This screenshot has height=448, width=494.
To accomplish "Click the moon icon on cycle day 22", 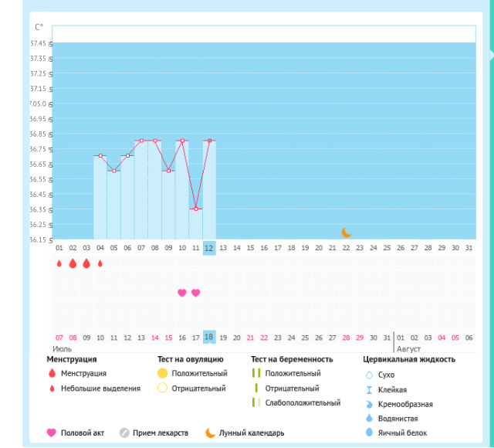I will click(x=347, y=232).
